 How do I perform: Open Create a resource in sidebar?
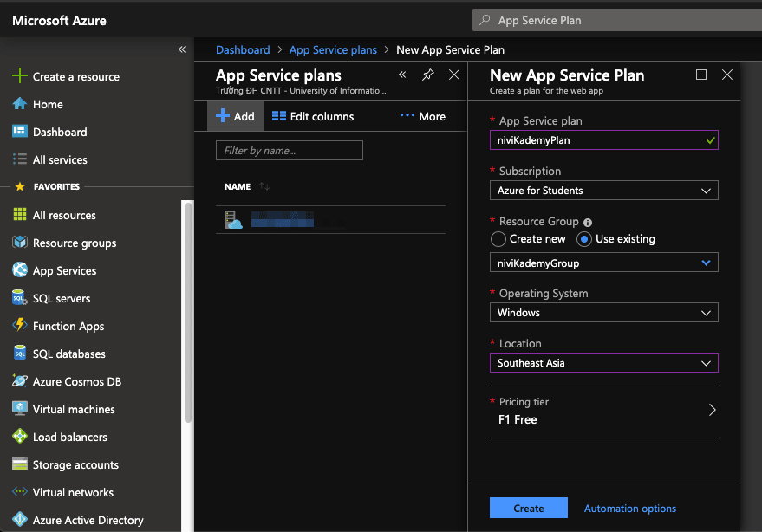tap(75, 76)
